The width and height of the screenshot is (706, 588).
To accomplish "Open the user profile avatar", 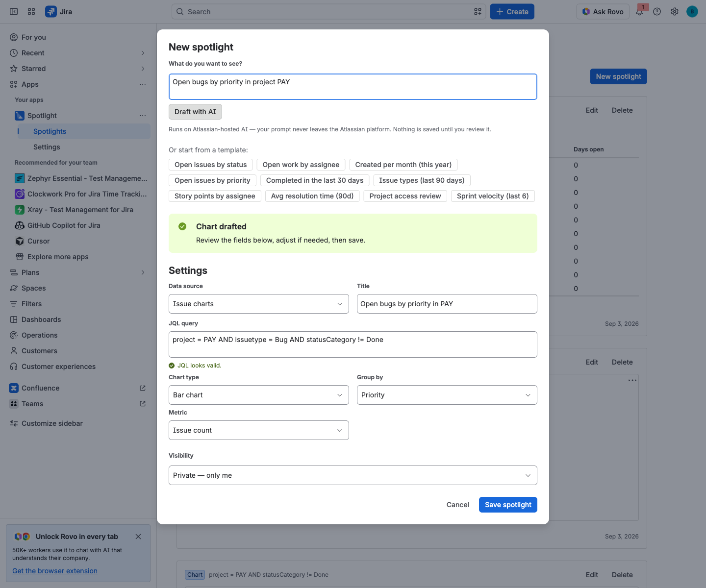I will point(692,12).
